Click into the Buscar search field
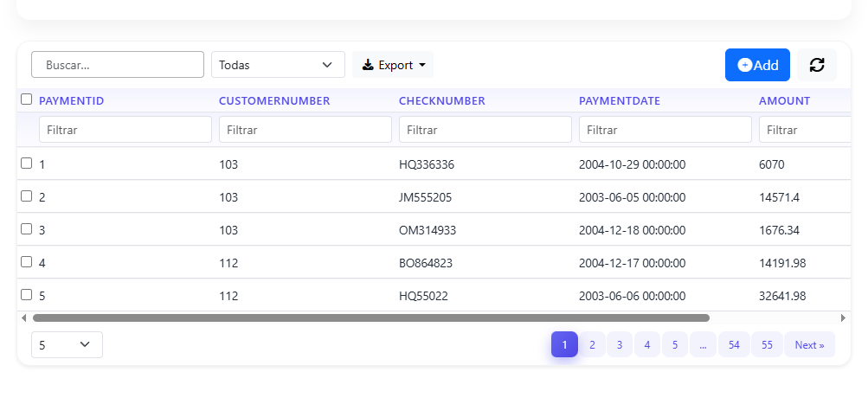868x404 pixels. click(118, 65)
